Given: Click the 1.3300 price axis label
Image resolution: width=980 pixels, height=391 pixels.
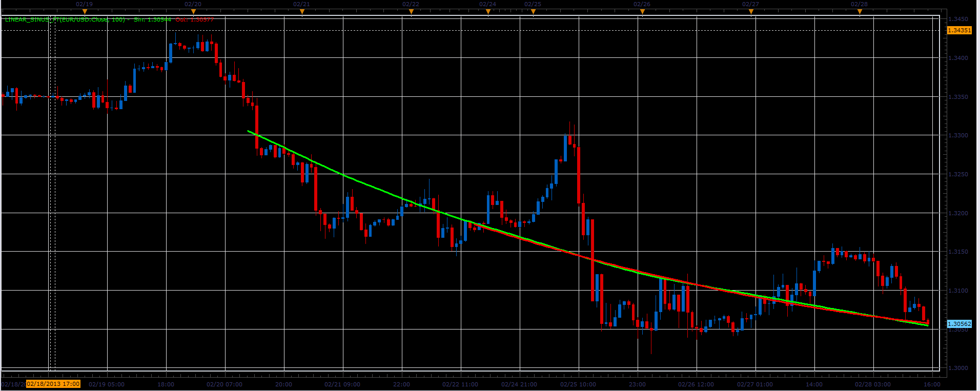Looking at the screenshot, I should (x=958, y=135).
